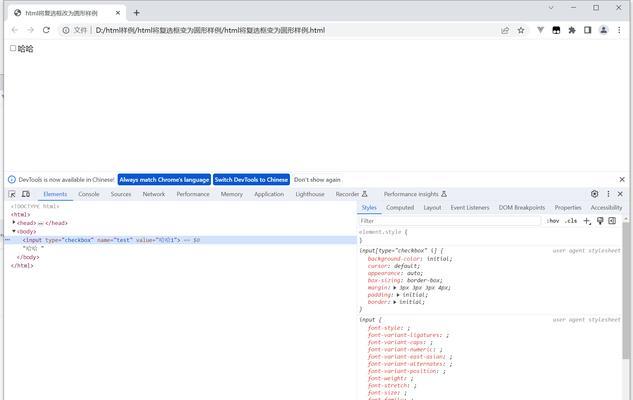This screenshot has width=633, height=400.
Task: Click the styles Filter input
Action: [449, 221]
